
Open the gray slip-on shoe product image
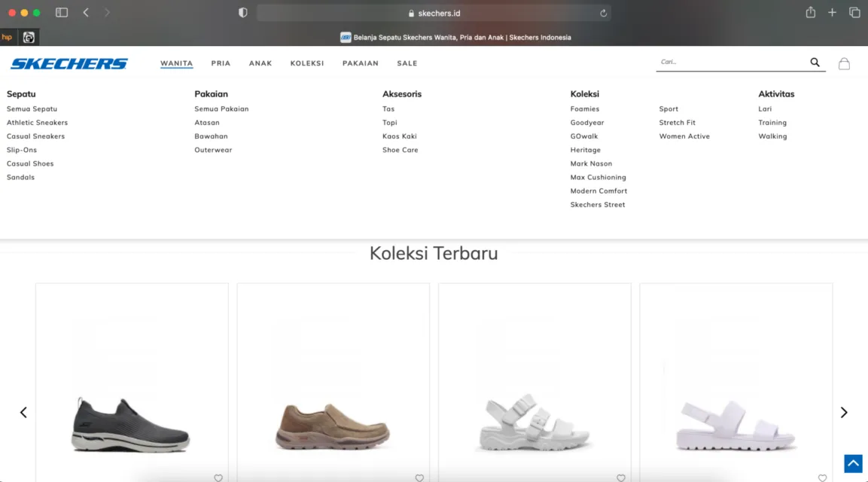[x=131, y=424]
